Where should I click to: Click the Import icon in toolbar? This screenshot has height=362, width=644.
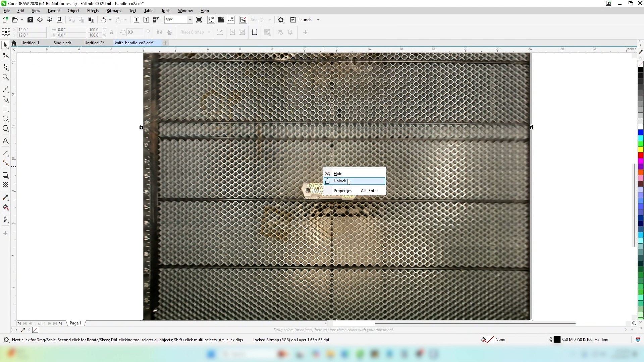pos(136,20)
